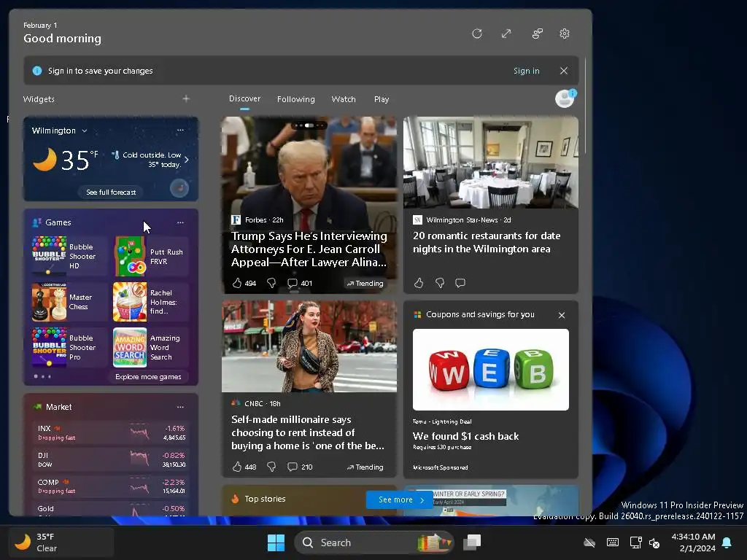Screen dimensions: 747x560
Task: Refresh the widgets feed
Action: pos(477,34)
